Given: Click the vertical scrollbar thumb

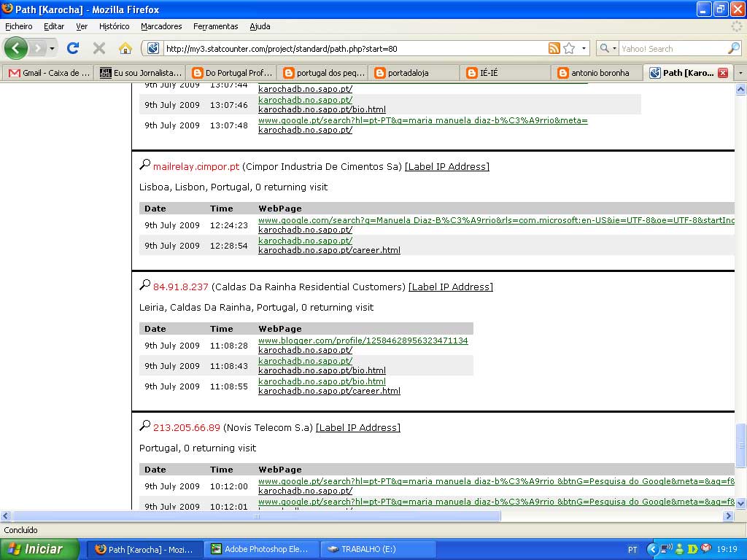Looking at the screenshot, I should coord(741,446).
